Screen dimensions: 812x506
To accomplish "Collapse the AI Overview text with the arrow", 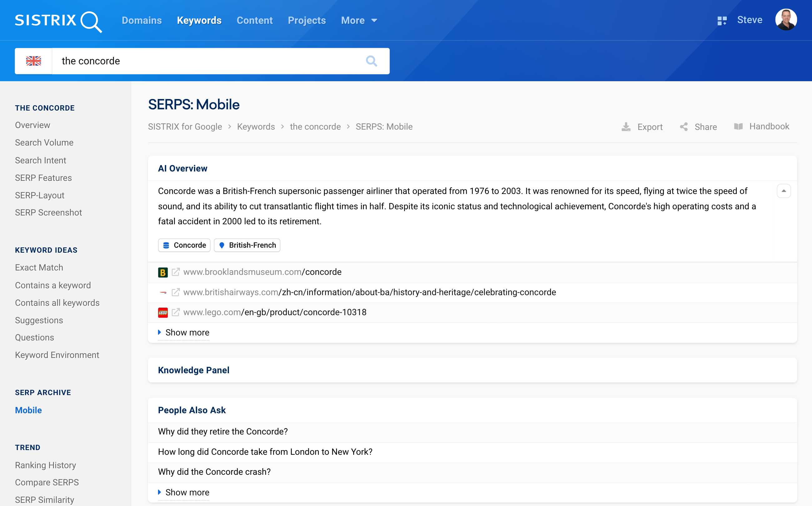I will pos(784,191).
